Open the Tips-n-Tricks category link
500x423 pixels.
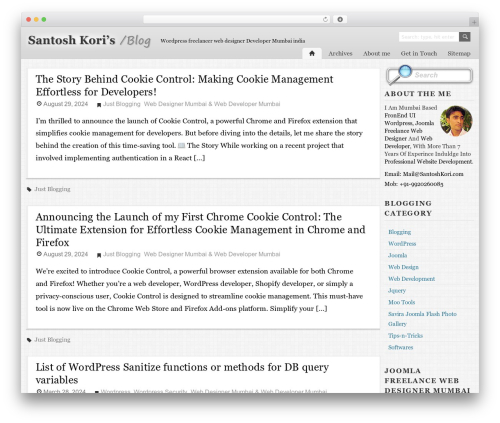405,336
